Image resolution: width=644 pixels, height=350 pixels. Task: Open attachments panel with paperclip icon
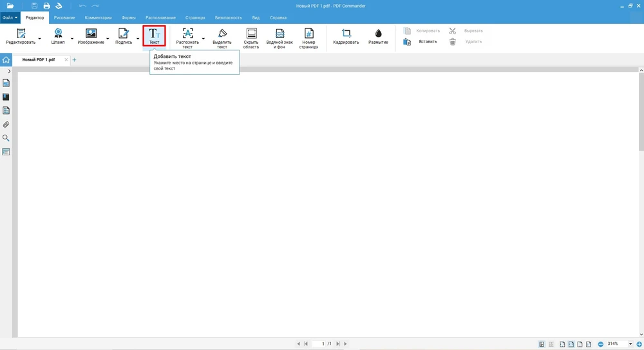point(6,124)
